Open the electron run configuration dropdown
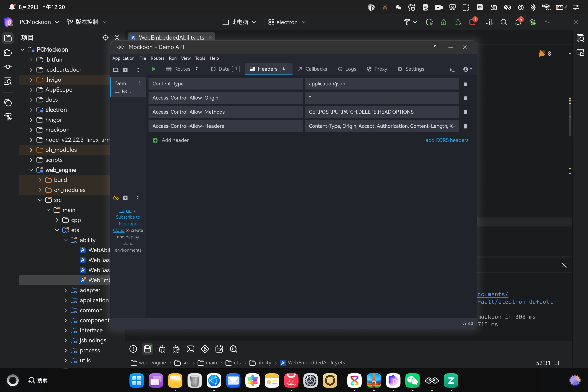Viewport: 588px width, 392px height. tap(287, 22)
